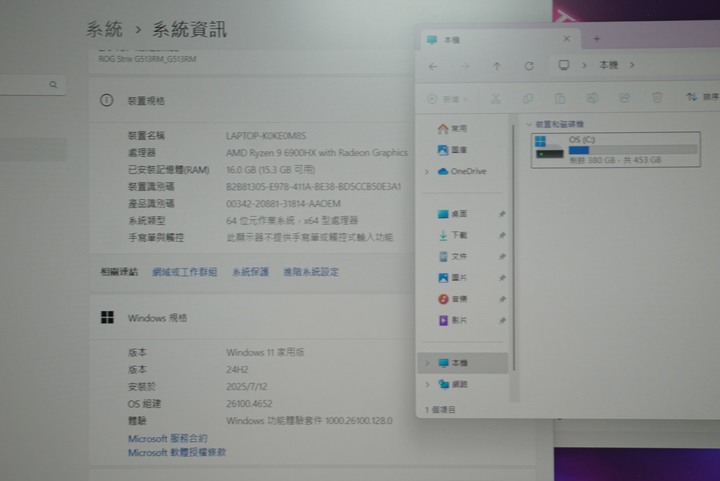Open the Sort options in Explorer toolbar

[702, 97]
